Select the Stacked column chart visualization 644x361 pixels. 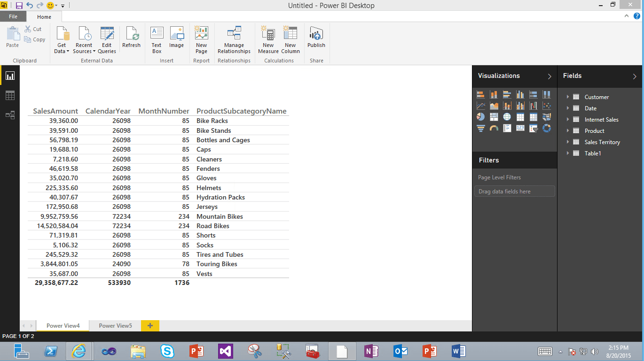point(494,94)
